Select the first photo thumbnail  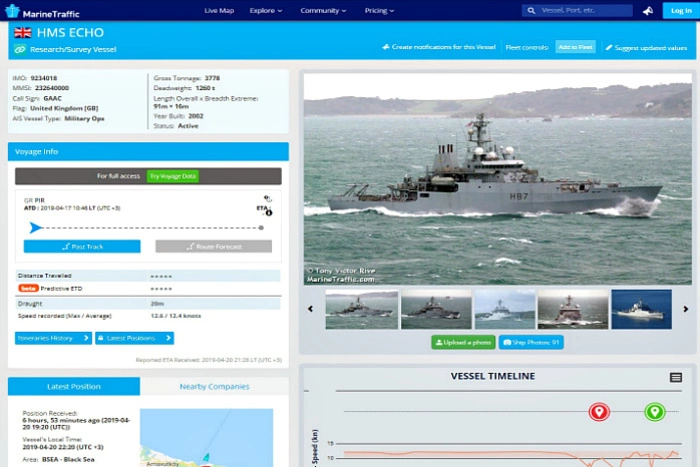(x=362, y=309)
